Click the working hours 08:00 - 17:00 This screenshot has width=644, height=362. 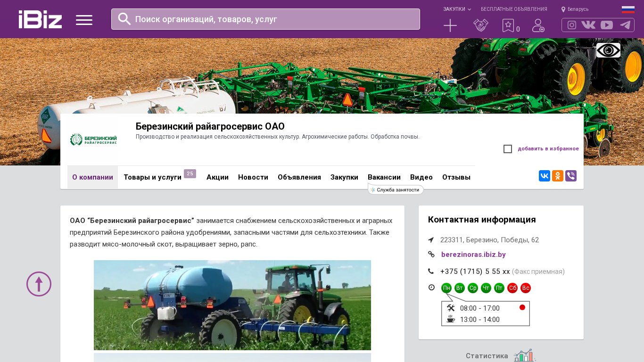pyautogui.click(x=480, y=308)
